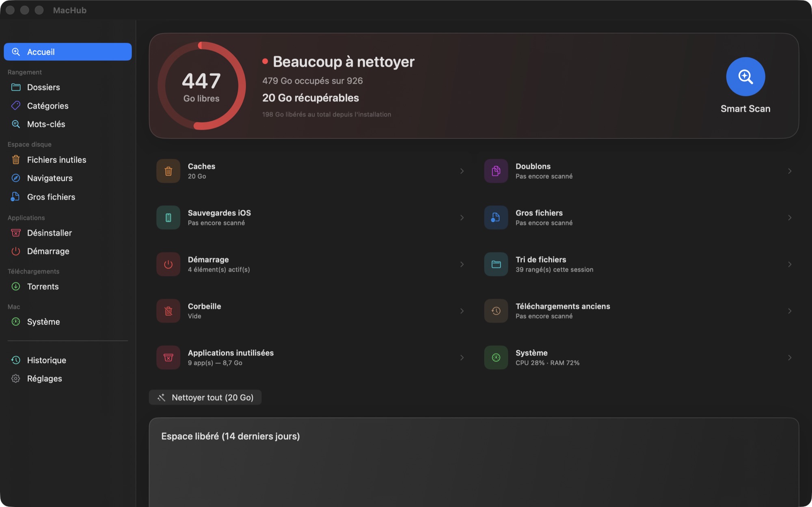812x507 pixels.
Task: Open the Corbeille row chevron
Action: tap(462, 311)
